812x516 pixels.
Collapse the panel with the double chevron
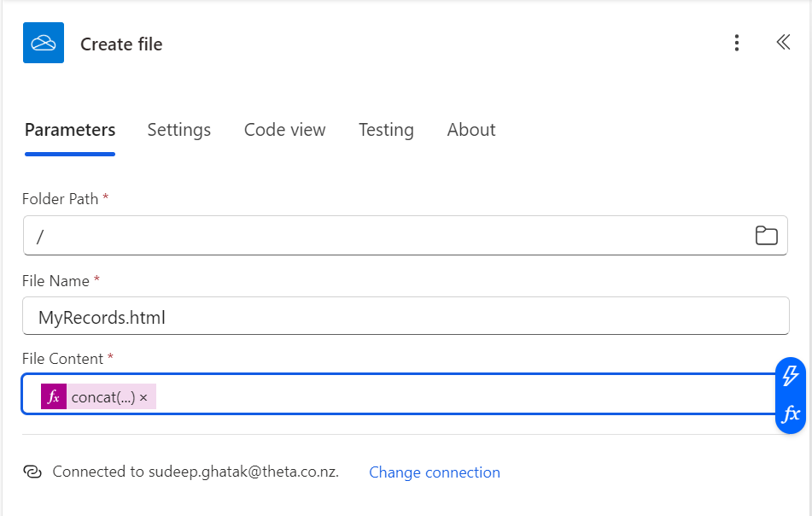[783, 42]
